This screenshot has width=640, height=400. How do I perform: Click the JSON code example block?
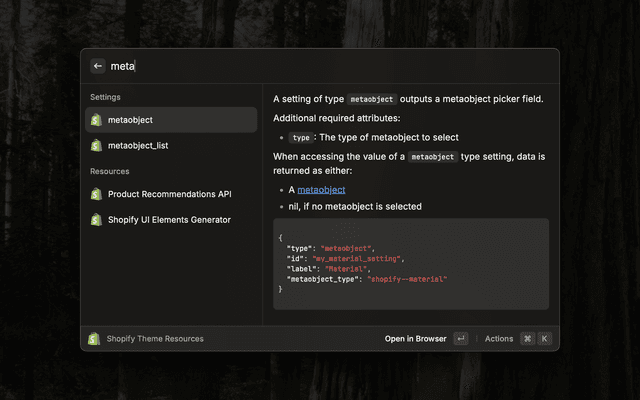click(x=410, y=263)
